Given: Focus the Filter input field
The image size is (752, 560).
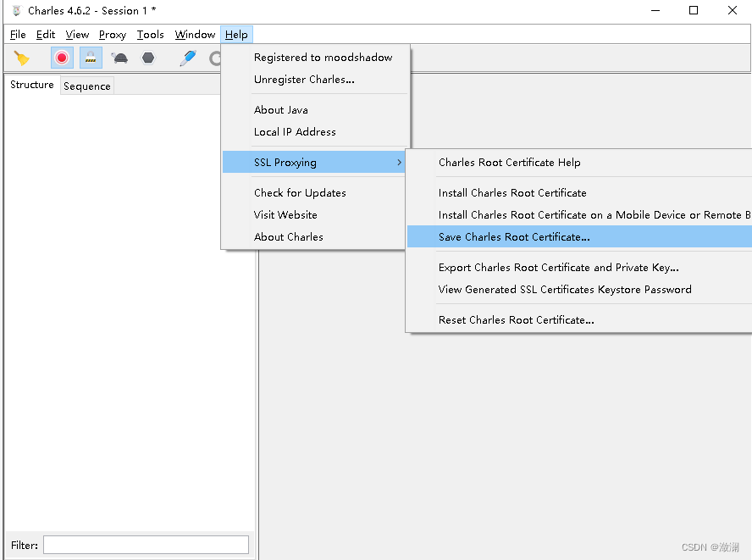Looking at the screenshot, I should click(x=146, y=545).
